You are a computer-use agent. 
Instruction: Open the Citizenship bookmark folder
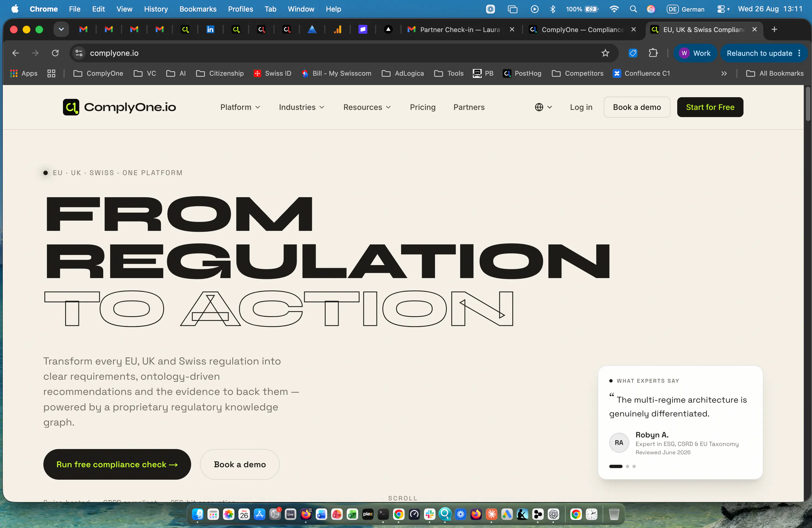tap(220, 73)
